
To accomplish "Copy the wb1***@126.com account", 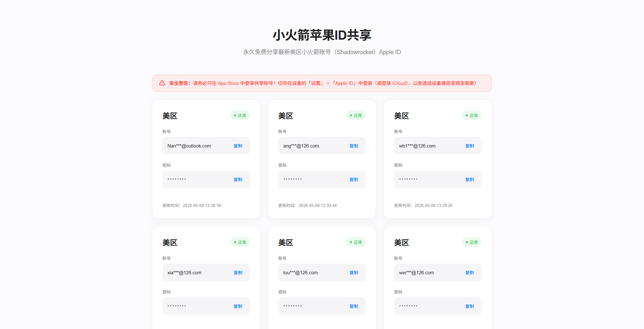I will [470, 146].
